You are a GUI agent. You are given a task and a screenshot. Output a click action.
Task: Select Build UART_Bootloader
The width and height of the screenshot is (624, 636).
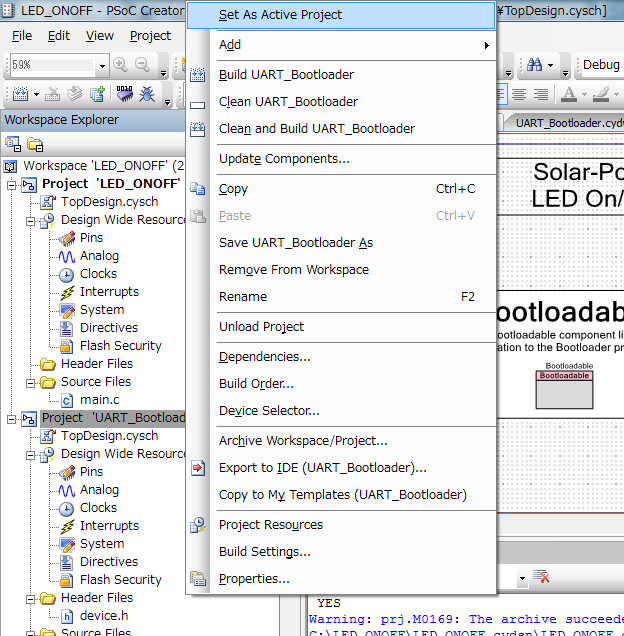(341, 75)
